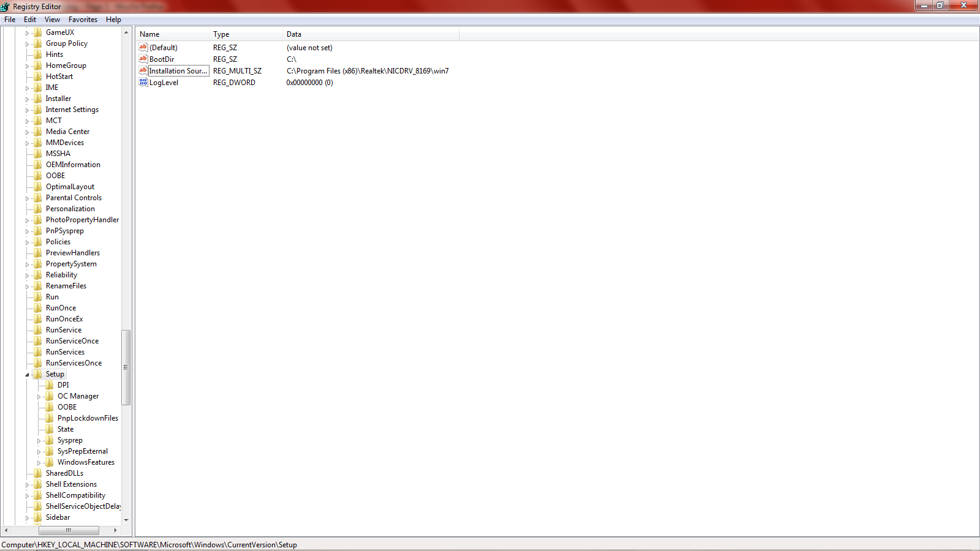The height and width of the screenshot is (551, 980).
Task: Expand the Internet Settings key
Action: coord(27,110)
